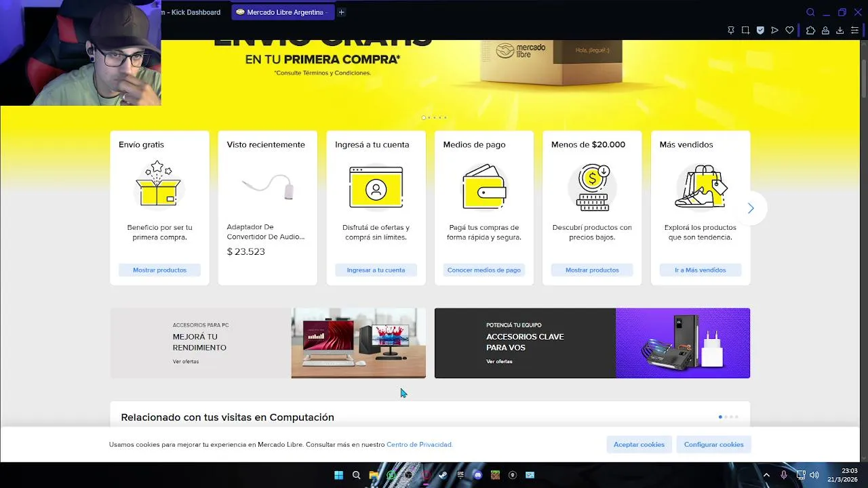Click the search tabs magnifier icon

tap(810, 12)
